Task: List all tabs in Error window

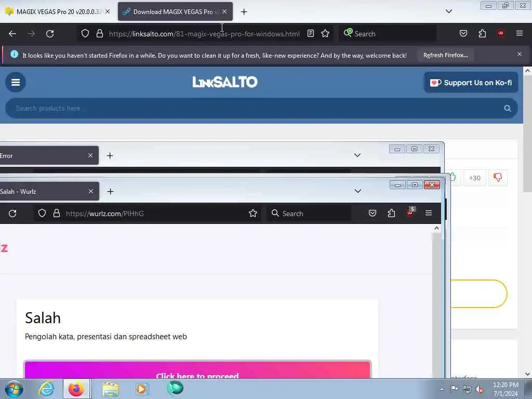Action: click(x=357, y=155)
